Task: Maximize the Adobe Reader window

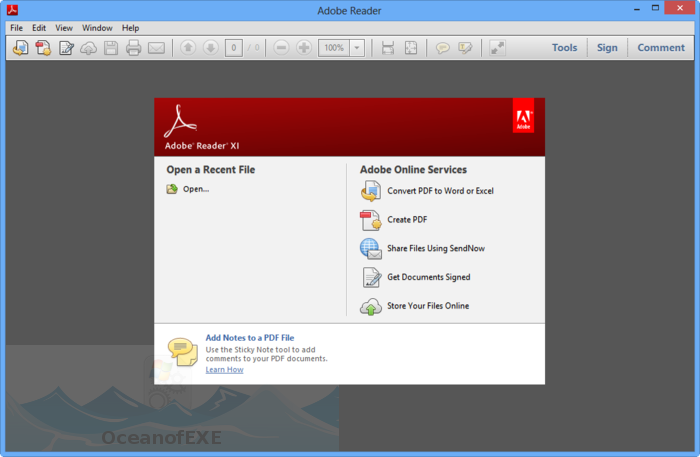Action: [655, 8]
